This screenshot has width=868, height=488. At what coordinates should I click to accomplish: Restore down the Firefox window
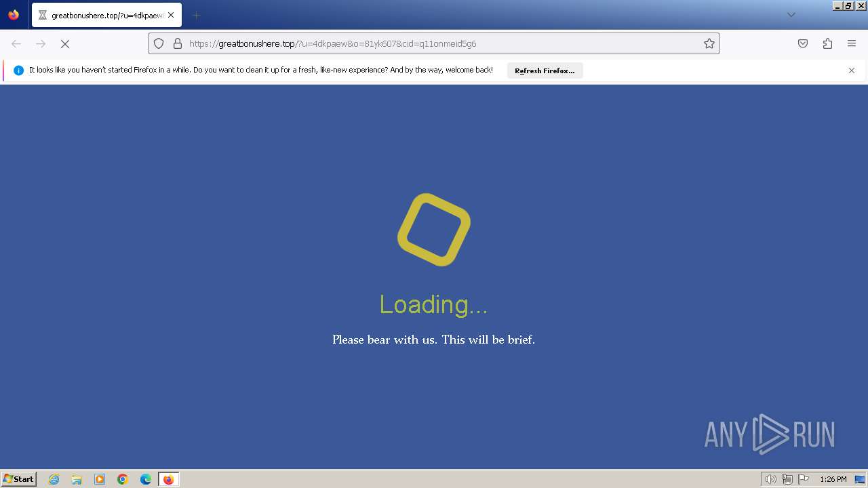tap(849, 5)
